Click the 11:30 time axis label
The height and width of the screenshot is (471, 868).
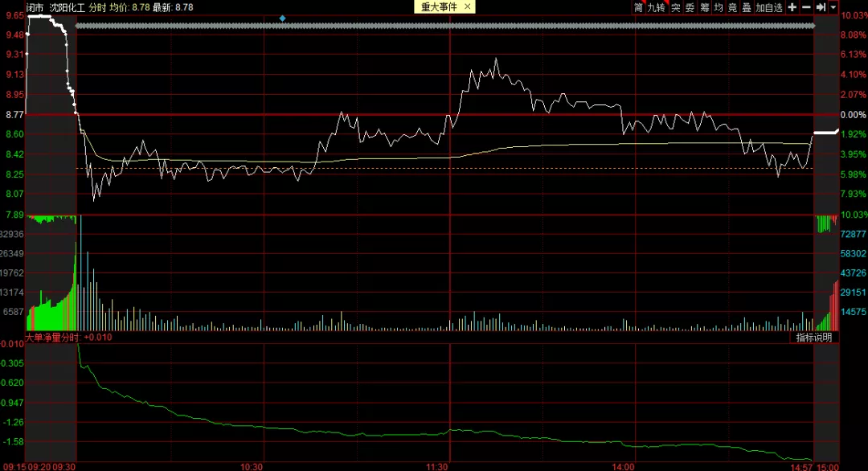[436, 466]
